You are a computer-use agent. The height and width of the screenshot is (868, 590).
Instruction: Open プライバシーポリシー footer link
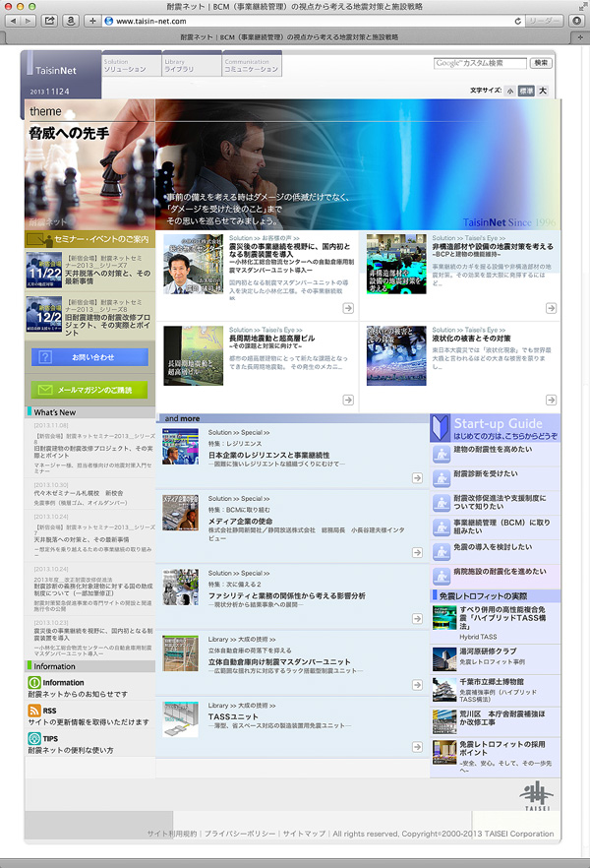(240, 834)
